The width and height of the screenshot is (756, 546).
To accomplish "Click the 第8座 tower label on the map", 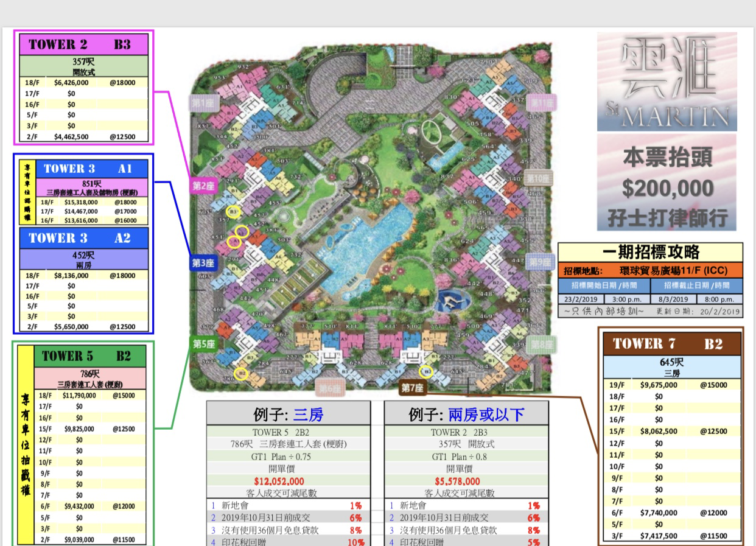I will coord(542,345).
